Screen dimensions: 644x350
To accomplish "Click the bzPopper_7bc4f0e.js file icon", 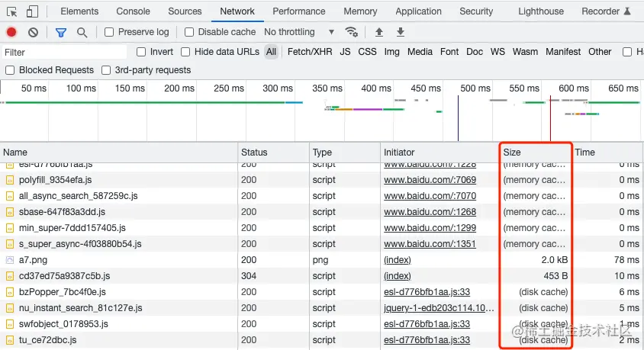I will 10,292.
